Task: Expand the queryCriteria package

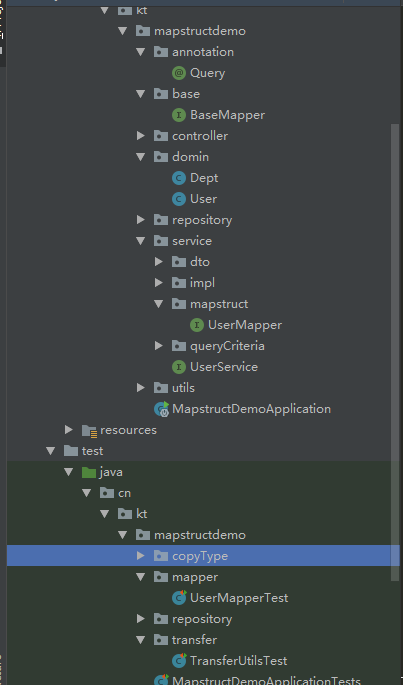Action: click(159, 346)
